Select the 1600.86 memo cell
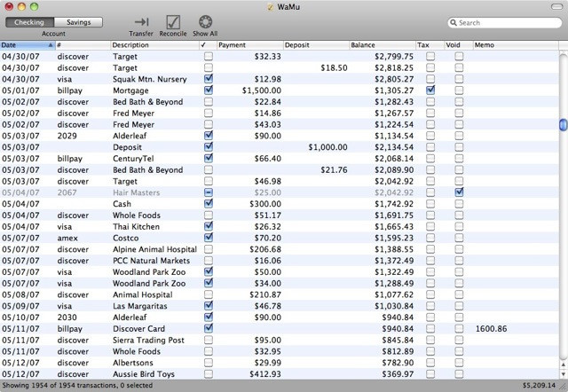 491,329
